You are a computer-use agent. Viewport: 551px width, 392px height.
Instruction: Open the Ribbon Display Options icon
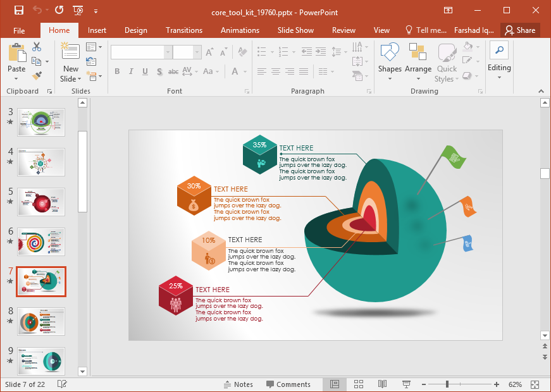coord(448,10)
